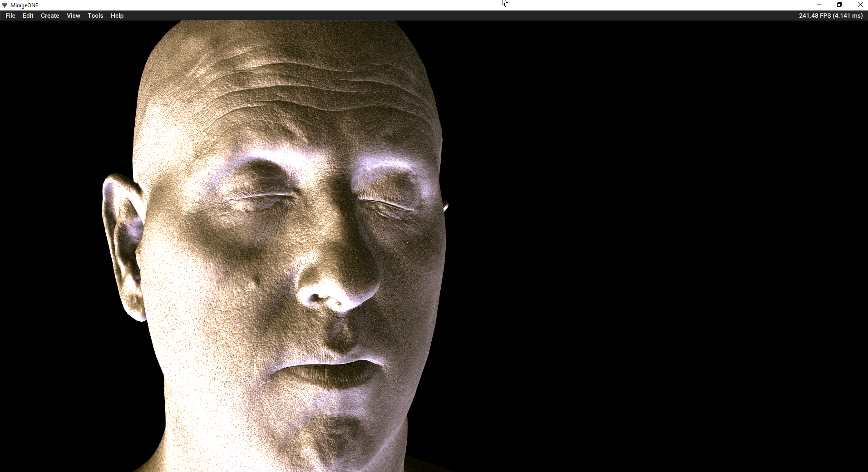868x472 pixels.
Task: Open the Tools menu
Action: (95, 15)
